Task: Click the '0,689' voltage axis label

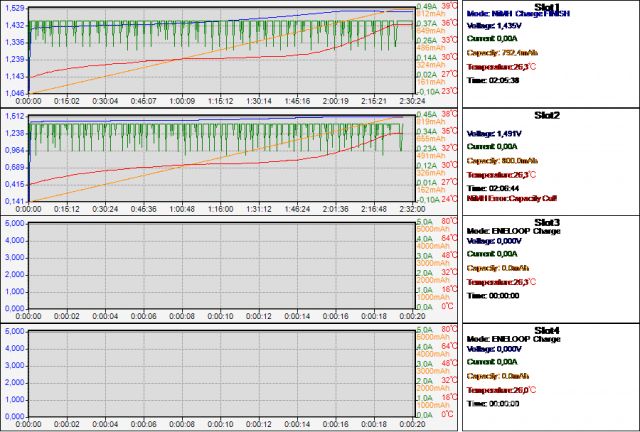Action: pos(14,167)
